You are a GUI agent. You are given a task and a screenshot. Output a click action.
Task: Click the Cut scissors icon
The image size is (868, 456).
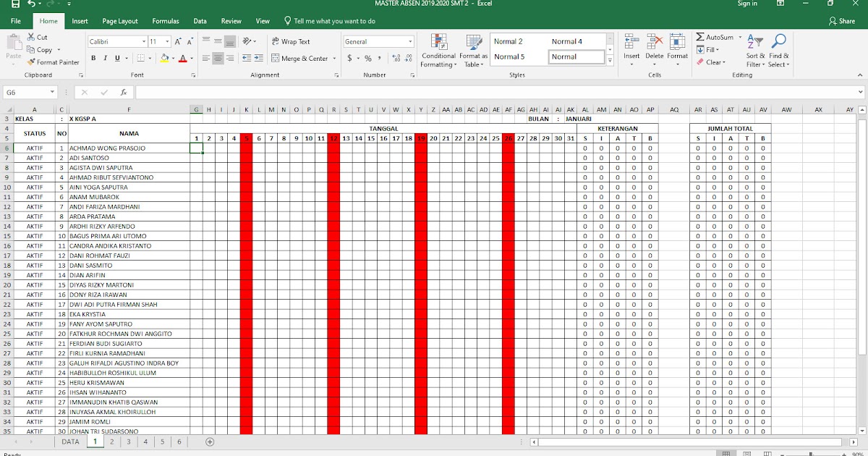tap(31, 37)
